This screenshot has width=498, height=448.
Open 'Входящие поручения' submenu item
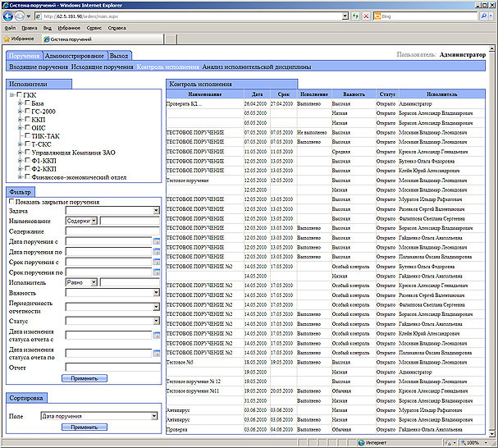[38, 66]
